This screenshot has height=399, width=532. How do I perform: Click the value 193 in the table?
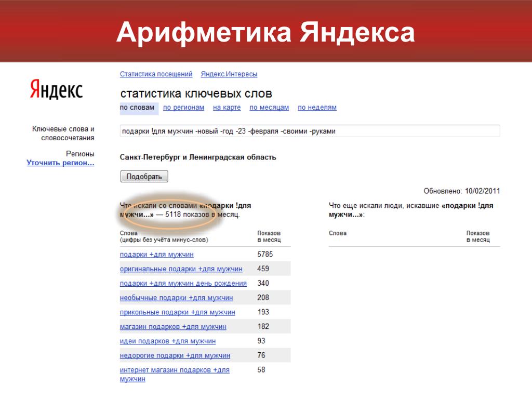pyautogui.click(x=263, y=312)
